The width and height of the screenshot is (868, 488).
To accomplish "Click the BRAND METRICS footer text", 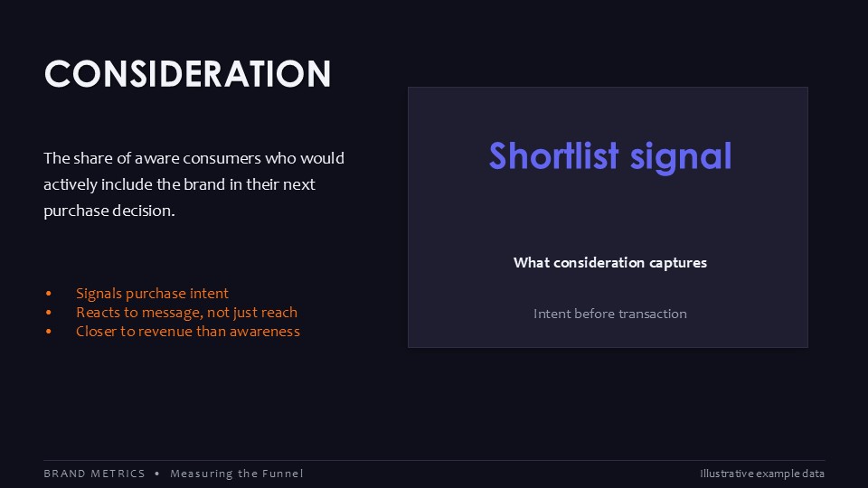I will [x=94, y=474].
